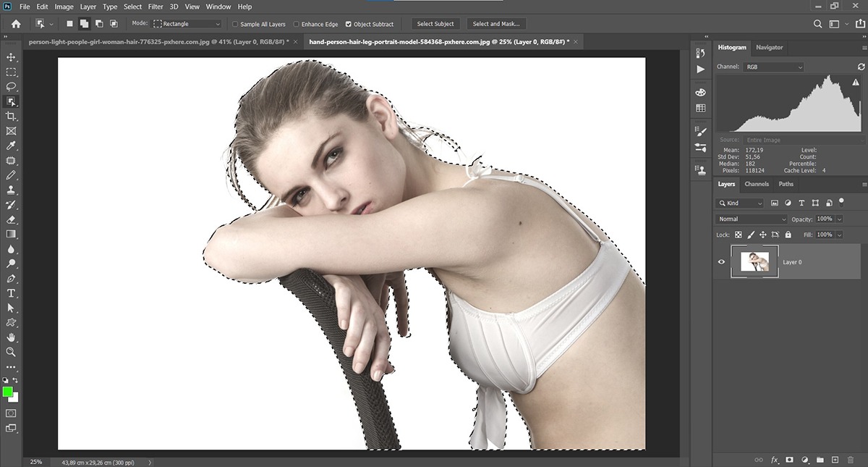The width and height of the screenshot is (868, 467).
Task: Open the Mode Rectangle dropdown
Action: (x=187, y=24)
